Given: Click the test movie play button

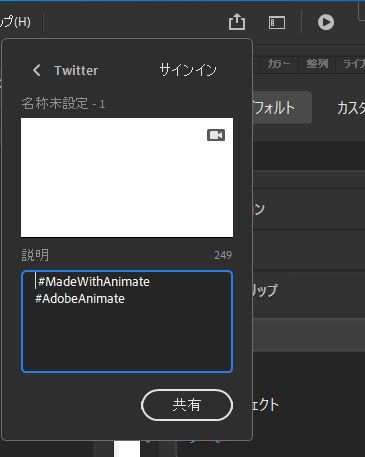Looking at the screenshot, I should point(326,22).
